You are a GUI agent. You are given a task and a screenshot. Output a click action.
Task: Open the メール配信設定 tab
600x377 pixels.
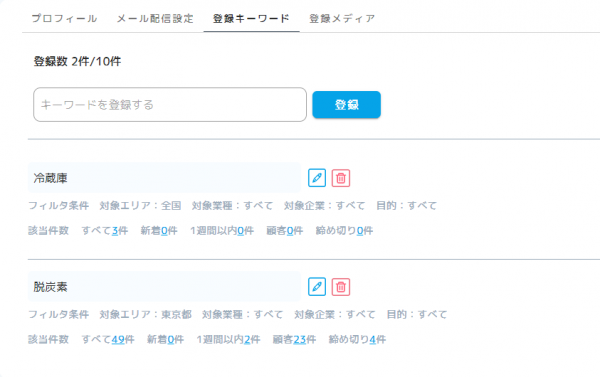(x=155, y=18)
